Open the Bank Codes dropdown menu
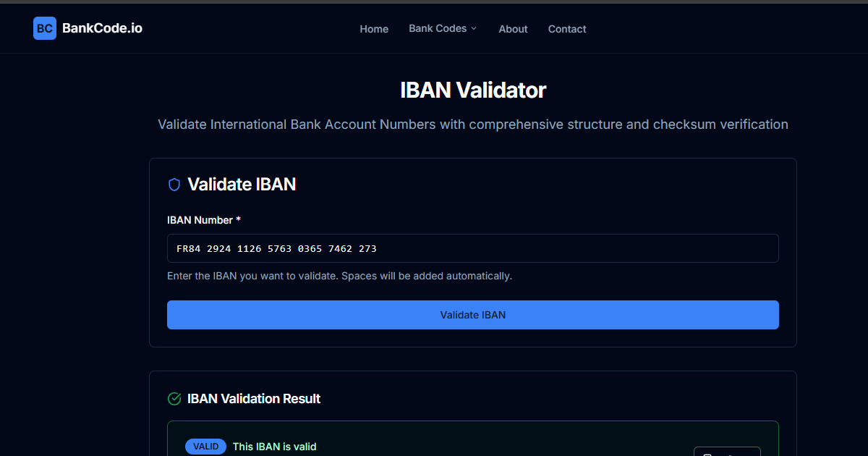The width and height of the screenshot is (868, 456). [x=437, y=28]
